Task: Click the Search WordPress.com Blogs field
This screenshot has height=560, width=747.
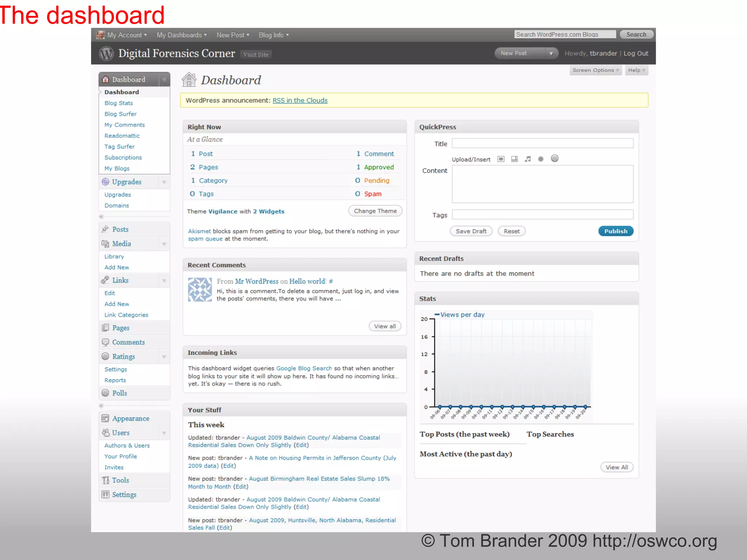Action: coord(565,35)
